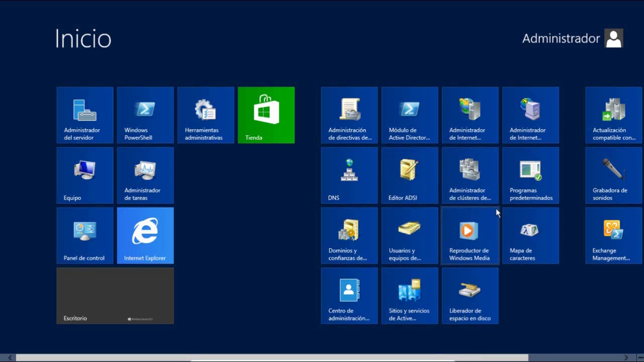Screen dimensions: 644x362
Task: Open Administrador de clústeres tile
Action: (x=470, y=175)
